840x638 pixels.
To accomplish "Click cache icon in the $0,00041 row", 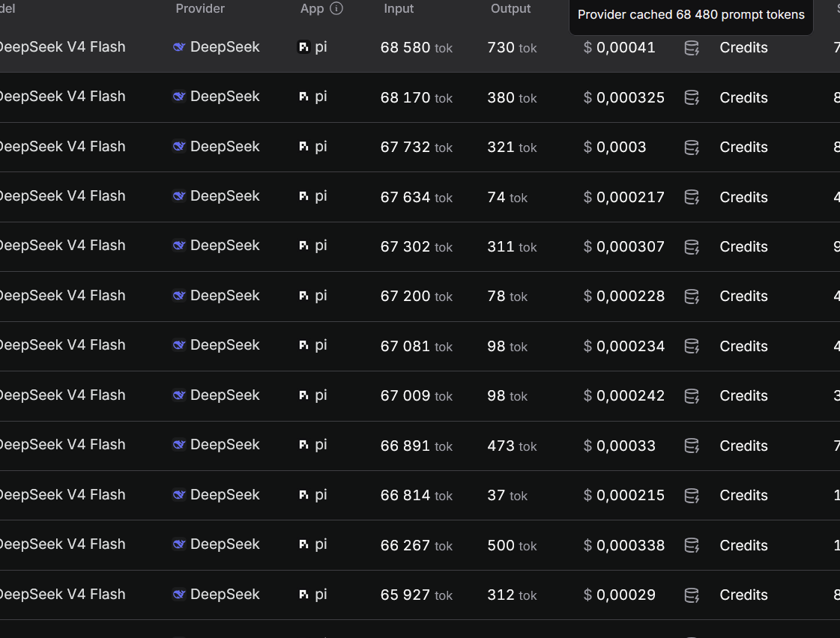I will coord(692,48).
